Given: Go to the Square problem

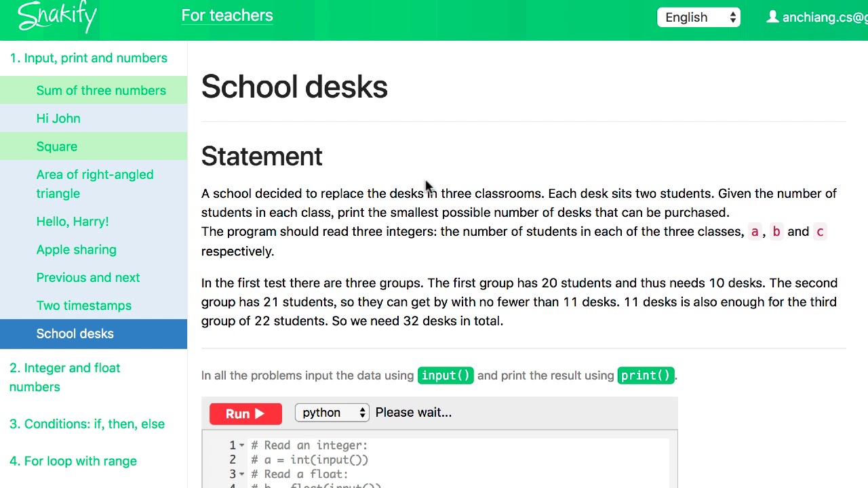Looking at the screenshot, I should pyautogui.click(x=94, y=146).
